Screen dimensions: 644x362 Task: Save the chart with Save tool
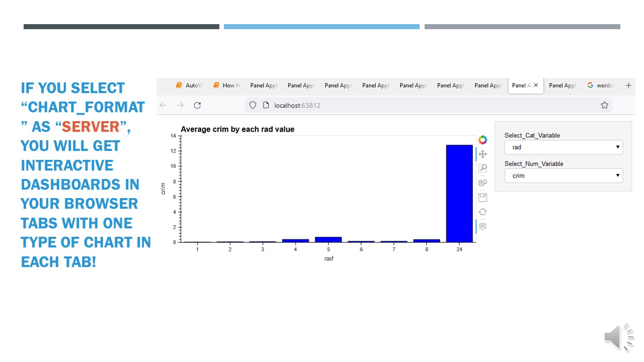482,197
